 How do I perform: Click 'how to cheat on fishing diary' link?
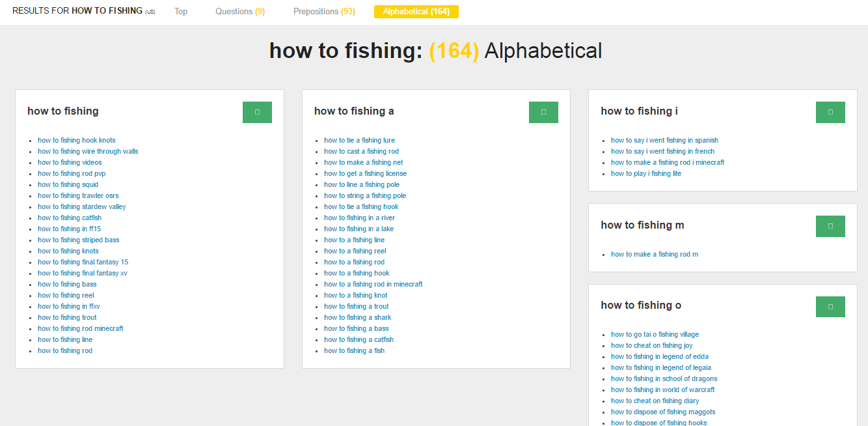pos(655,401)
